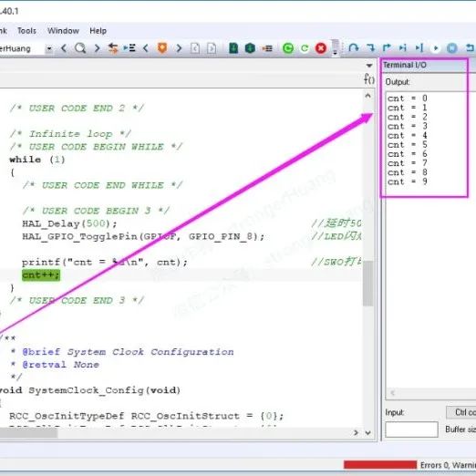Click the Buffer size button
Viewport: 476px width, 476px height.
[460, 429]
